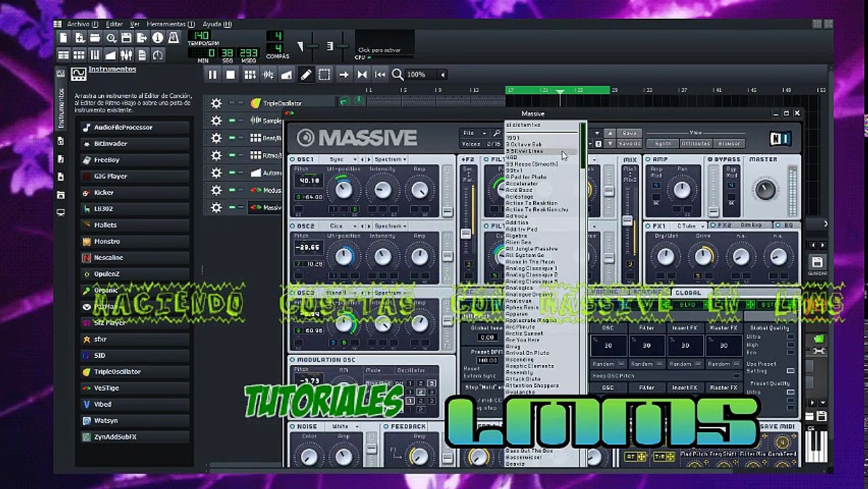Show the Automation Editor icon
868x489 pixels.
[111, 55]
